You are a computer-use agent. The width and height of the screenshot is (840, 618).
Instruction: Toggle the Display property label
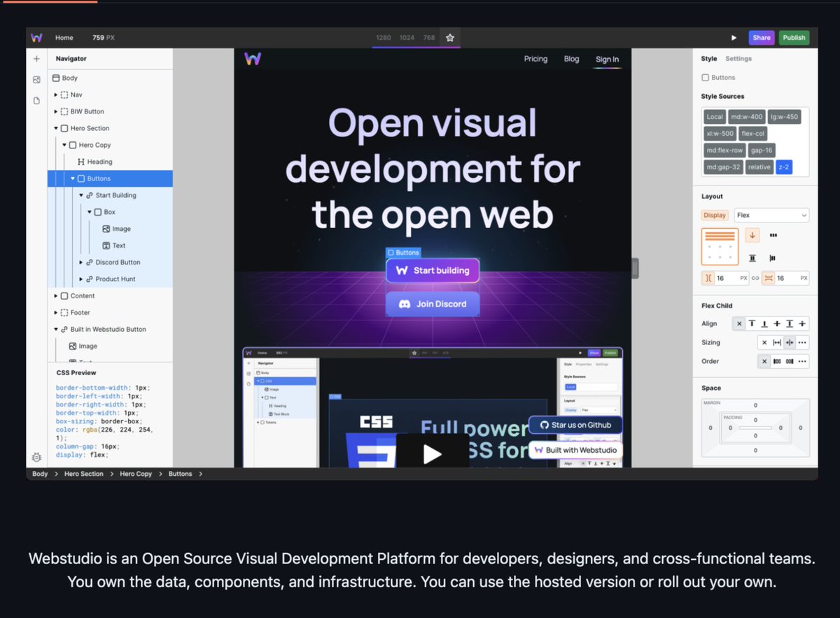tap(715, 216)
